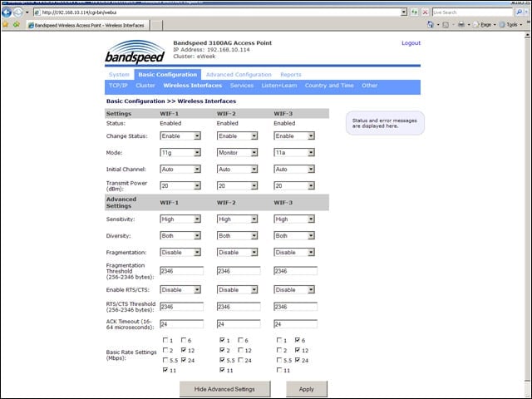Switch to the System tab
532x399 pixels.
119,75
